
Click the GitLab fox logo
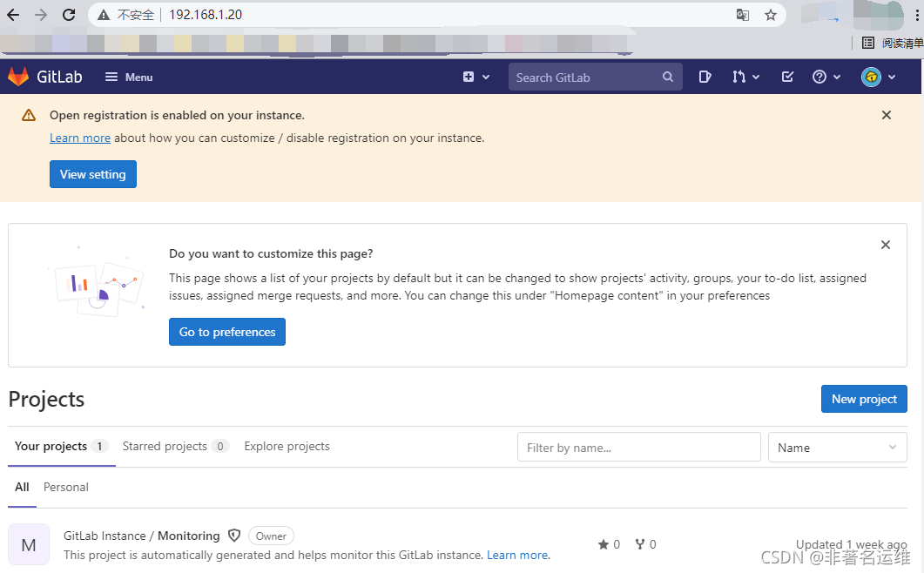tap(18, 77)
